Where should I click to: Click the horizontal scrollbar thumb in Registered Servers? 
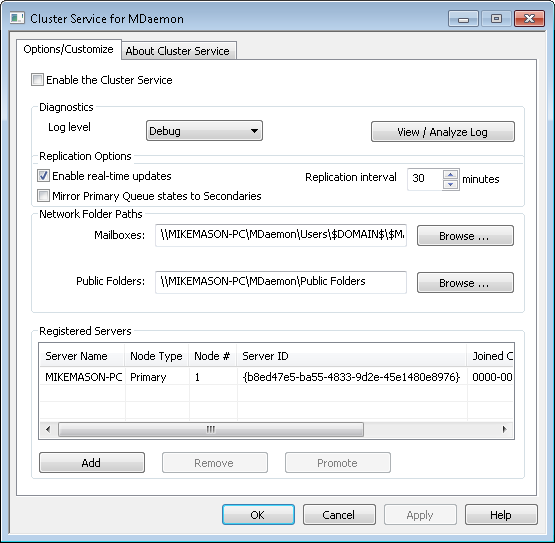click(x=211, y=429)
